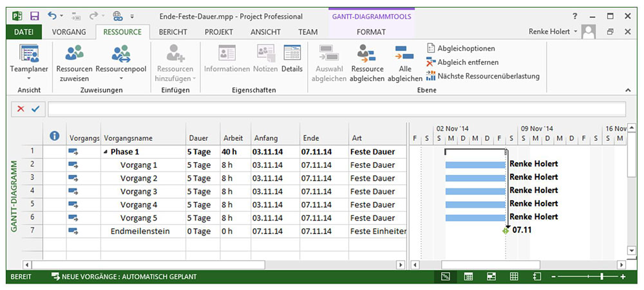This screenshot has width=644, height=290.
Task: Open the DATEI tab
Action: [24, 32]
